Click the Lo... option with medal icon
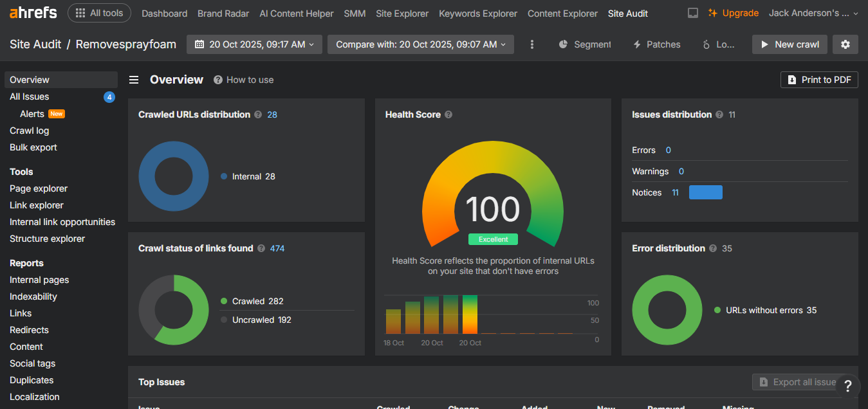 click(x=718, y=44)
